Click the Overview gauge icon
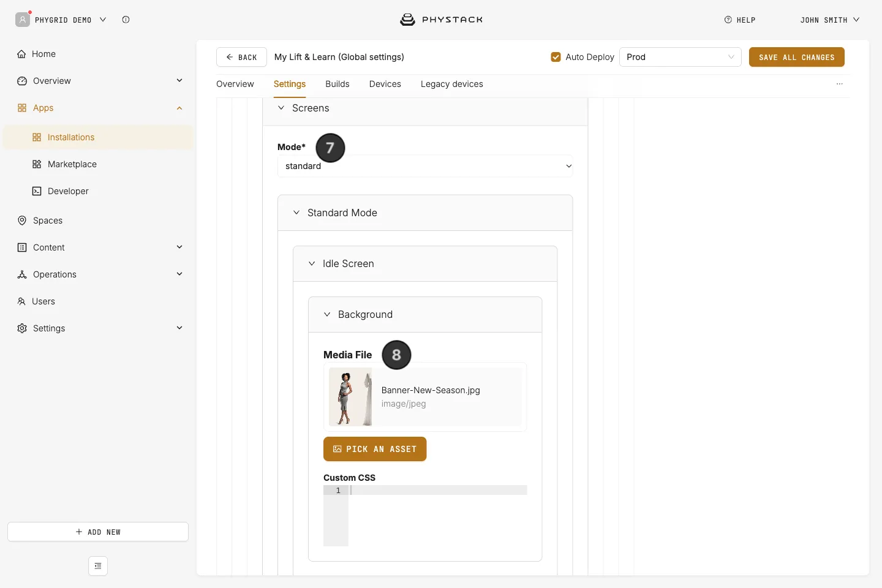This screenshot has width=882, height=588. click(22, 81)
